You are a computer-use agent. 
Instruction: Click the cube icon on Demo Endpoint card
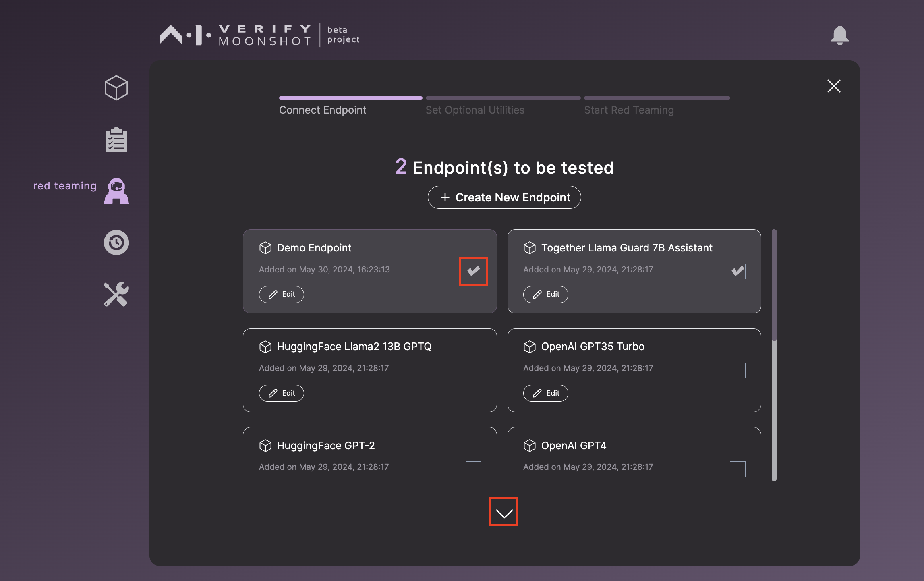[265, 248]
